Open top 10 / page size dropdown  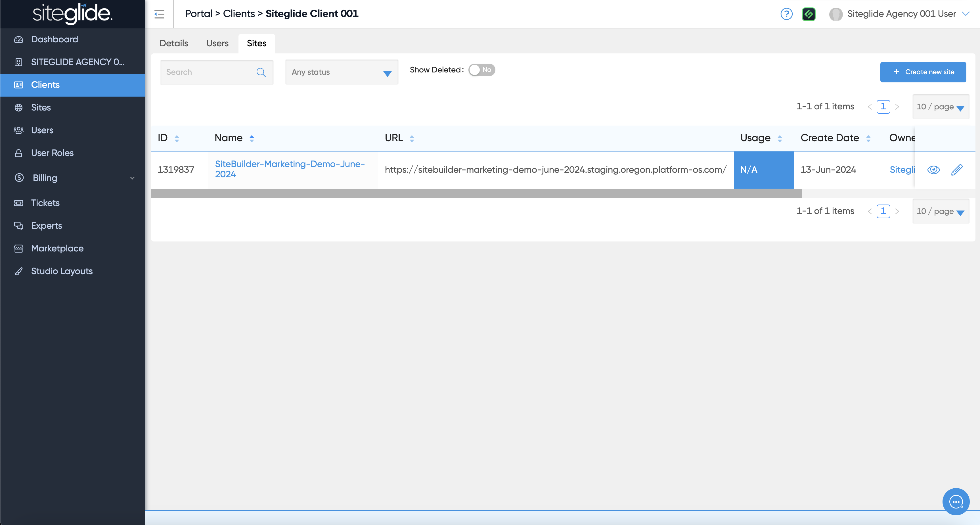point(940,107)
